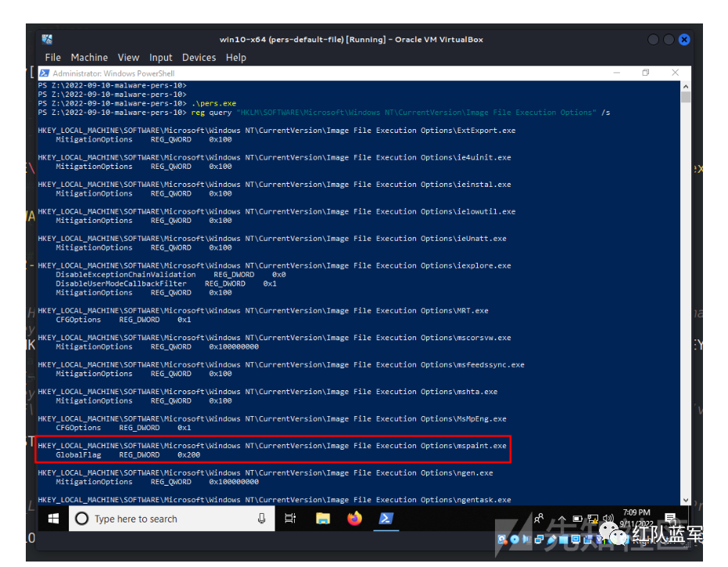Click the PowerShell icon in the title bar
728x567 pixels.
44,73
